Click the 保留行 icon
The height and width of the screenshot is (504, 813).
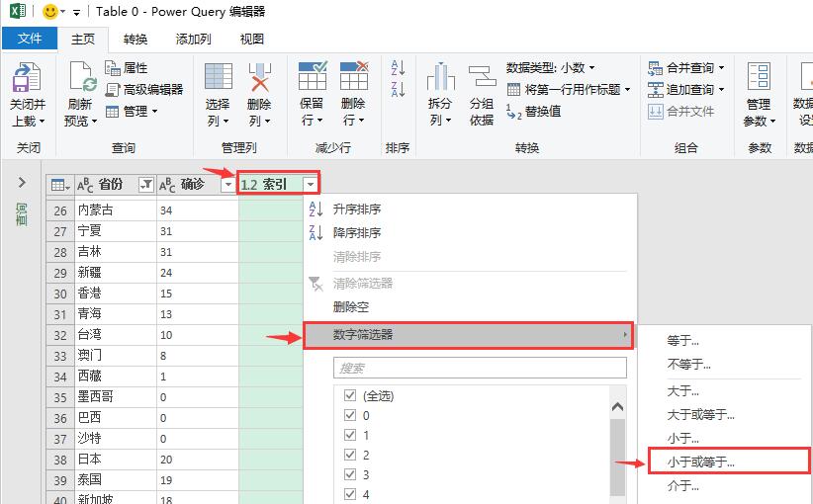pos(312,78)
